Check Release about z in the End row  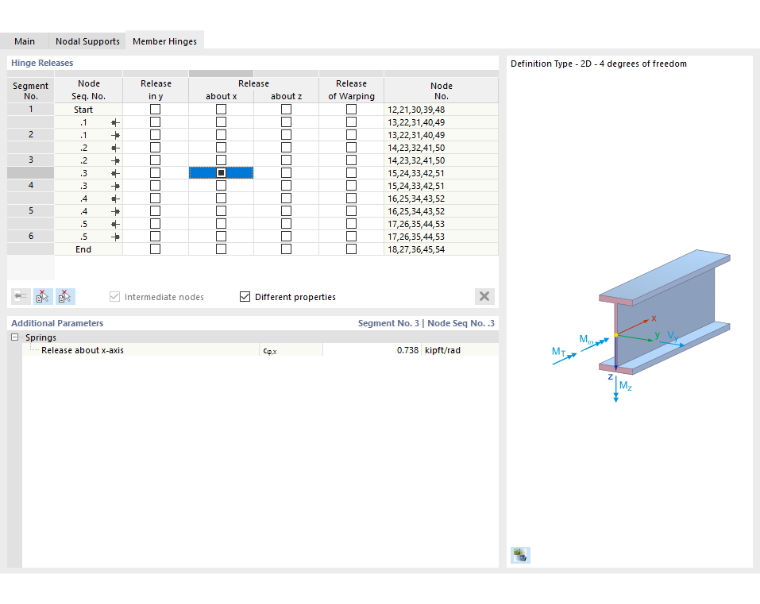(286, 249)
